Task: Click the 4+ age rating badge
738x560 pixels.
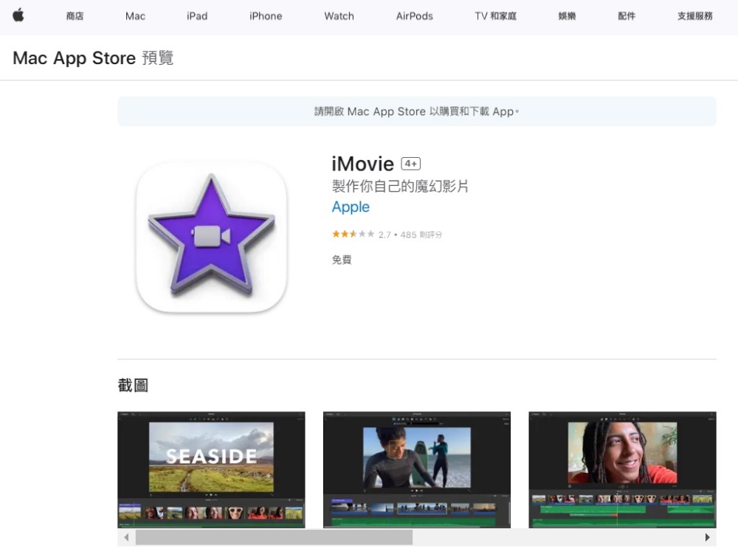Action: point(410,164)
